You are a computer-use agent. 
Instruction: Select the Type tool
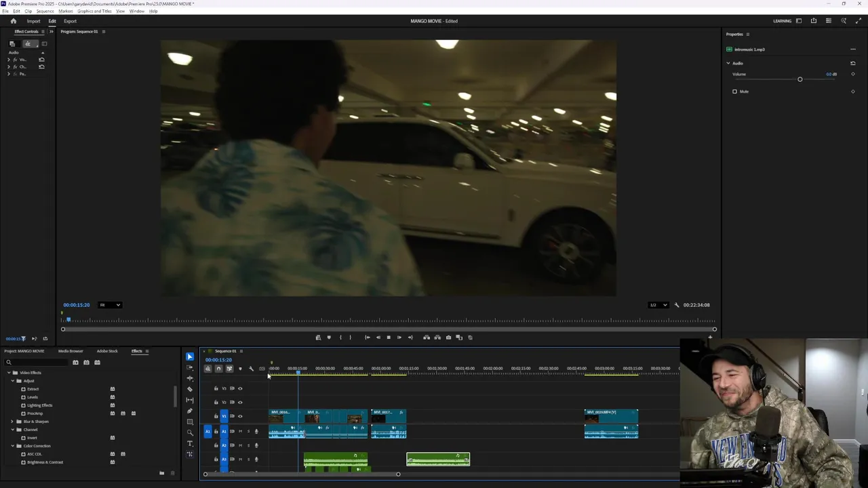190,443
